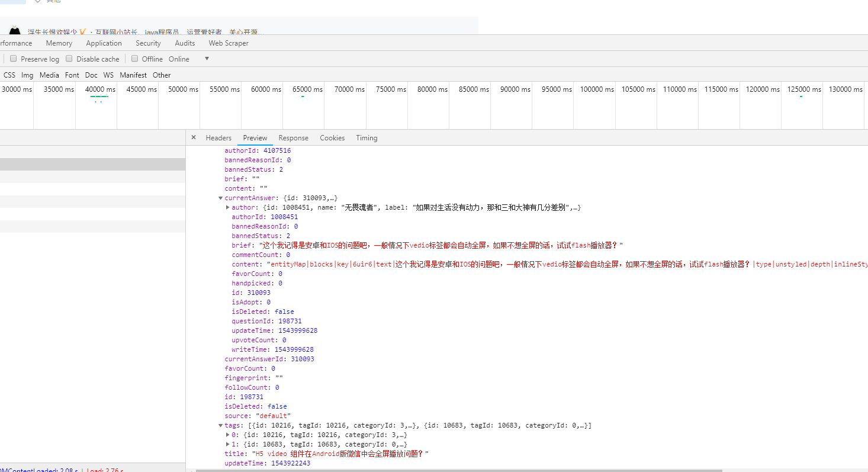Expand tags item 1

(x=228, y=444)
